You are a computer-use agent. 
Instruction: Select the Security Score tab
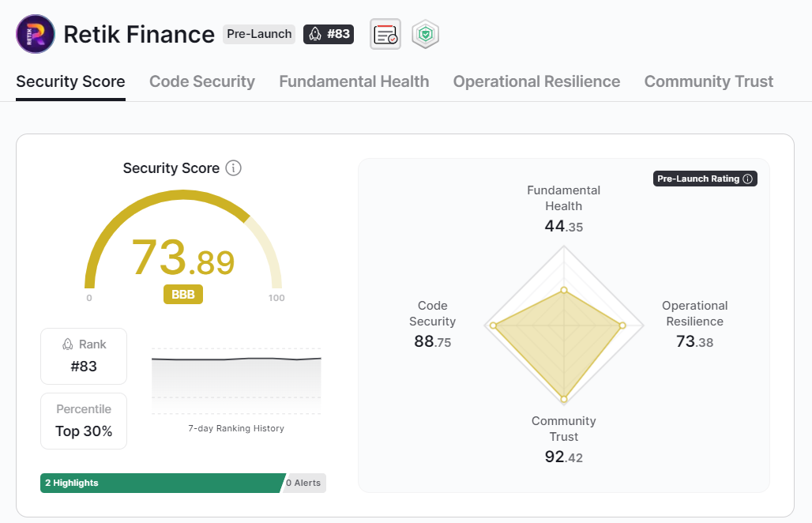70,82
